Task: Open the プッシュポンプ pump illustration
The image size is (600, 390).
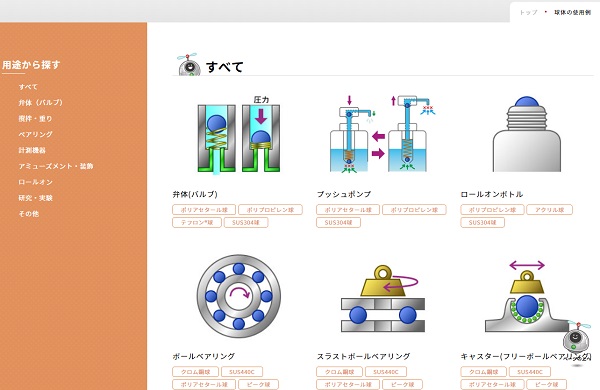Action: point(382,134)
